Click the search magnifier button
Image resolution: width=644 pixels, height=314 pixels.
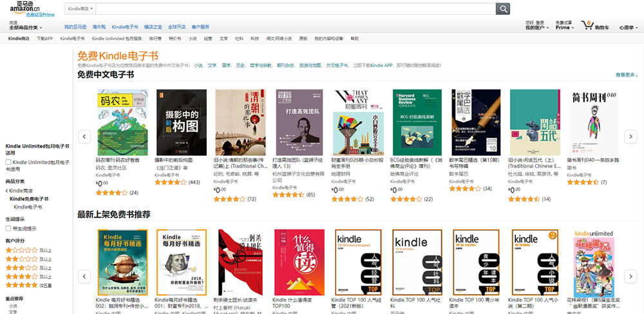[503, 8]
